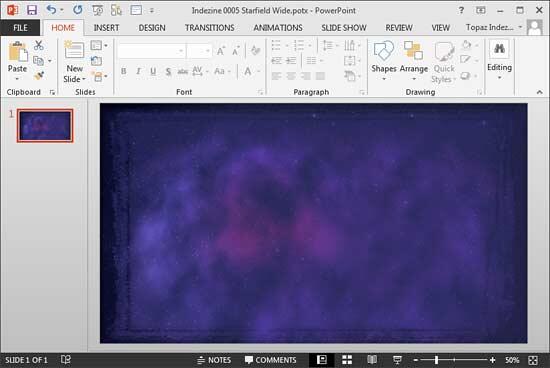Click the 50% zoom level

click(x=512, y=360)
